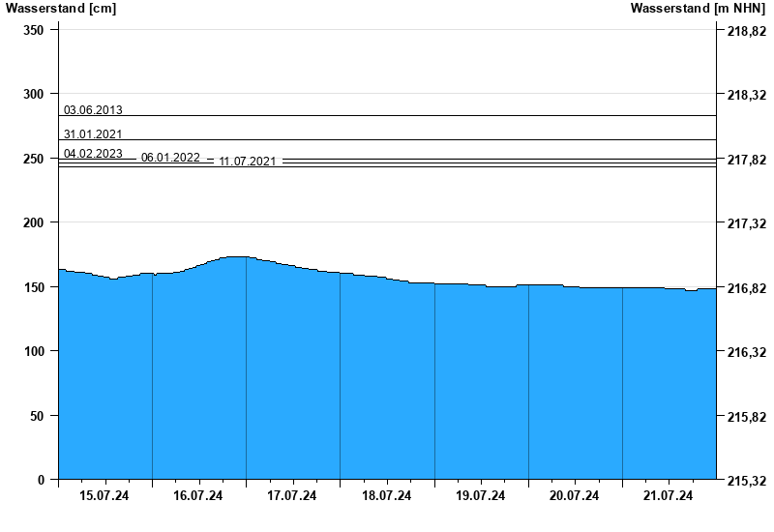Select the 215,32 value on the right axis
774x532 pixels.
pos(747,480)
